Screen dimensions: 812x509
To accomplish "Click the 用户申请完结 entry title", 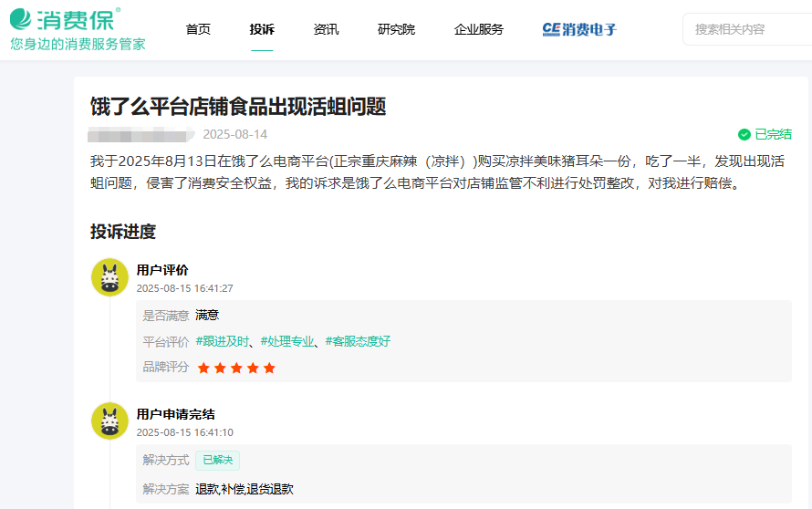I will [x=175, y=414].
